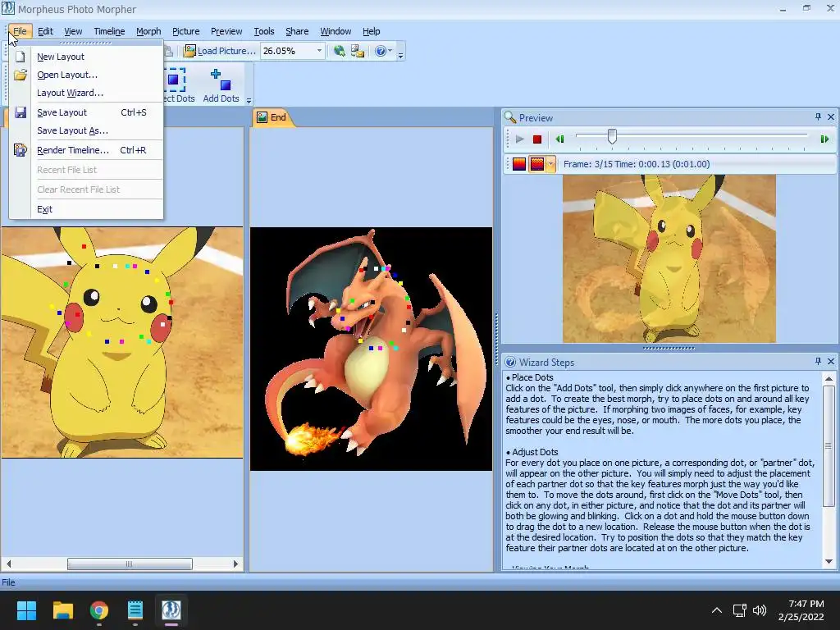Click the Wizard Steps help icon
Image resolution: width=840 pixels, height=630 pixels.
[x=510, y=362]
